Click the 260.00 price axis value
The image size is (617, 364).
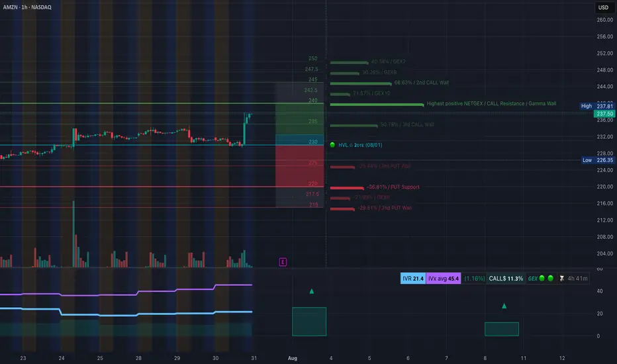coord(604,20)
